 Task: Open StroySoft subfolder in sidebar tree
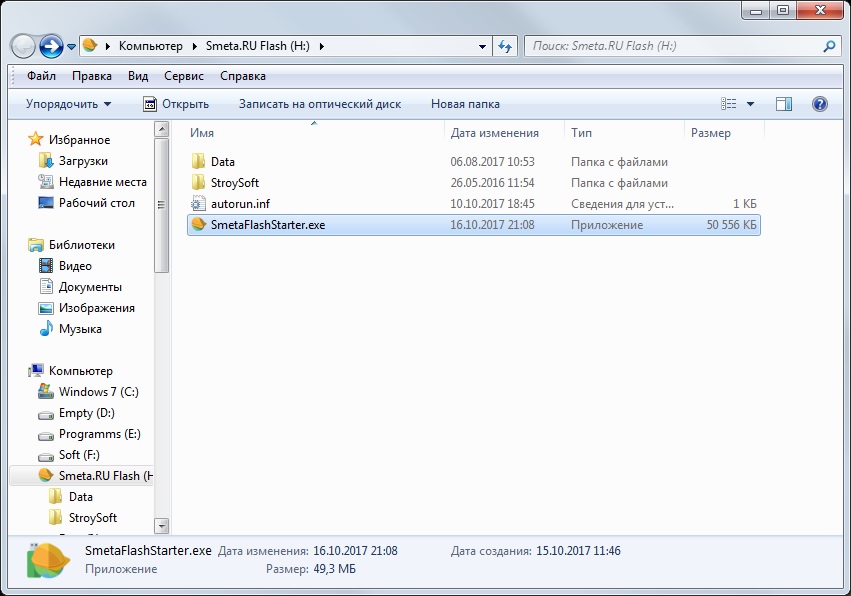(92, 518)
